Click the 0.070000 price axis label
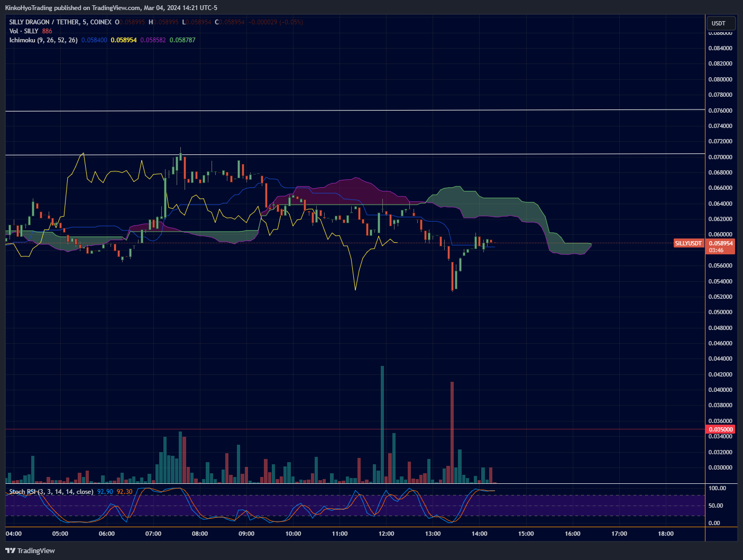 click(x=720, y=157)
